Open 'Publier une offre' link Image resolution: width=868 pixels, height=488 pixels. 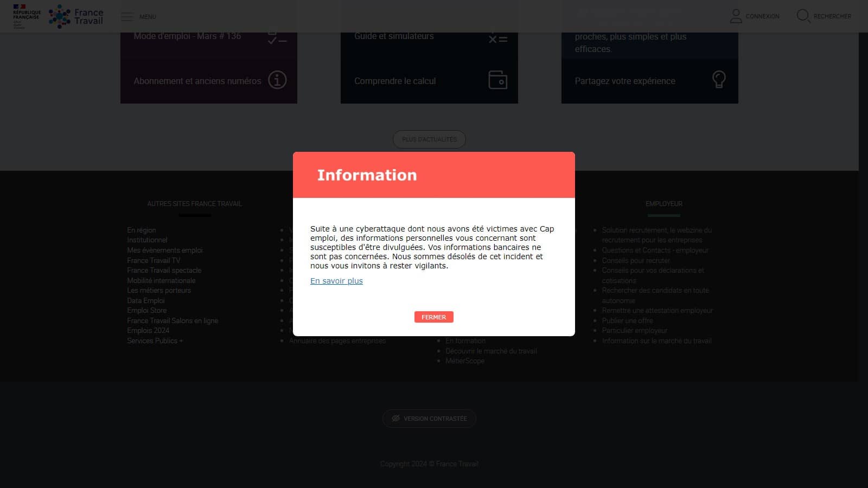point(627,320)
